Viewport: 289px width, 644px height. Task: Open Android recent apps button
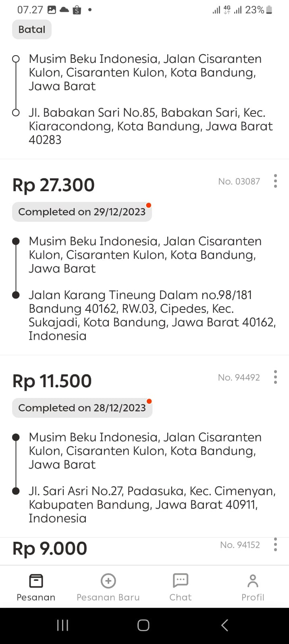tap(62, 625)
